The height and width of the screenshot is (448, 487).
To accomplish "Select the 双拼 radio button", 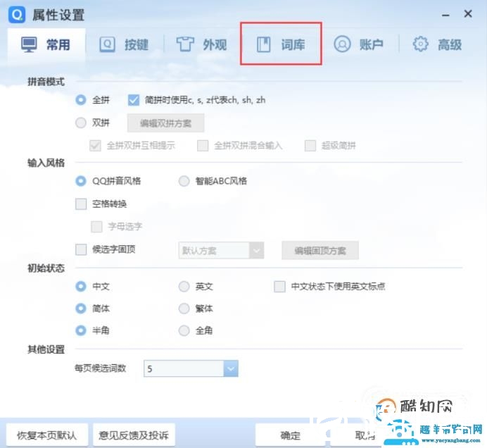I will point(81,123).
